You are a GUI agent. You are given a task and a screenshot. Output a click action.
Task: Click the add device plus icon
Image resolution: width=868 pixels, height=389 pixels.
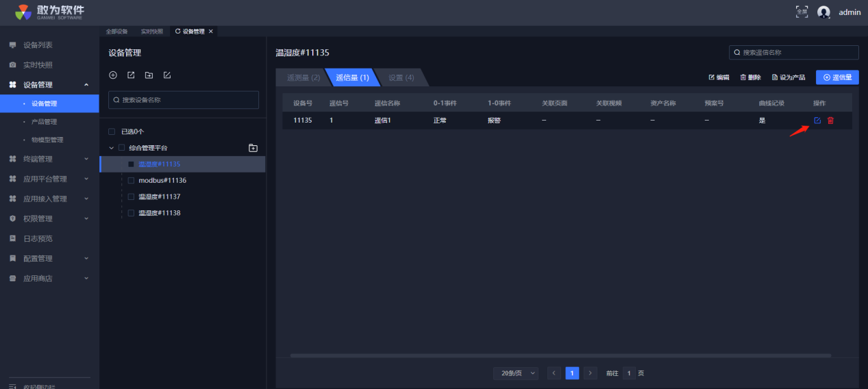pyautogui.click(x=113, y=75)
